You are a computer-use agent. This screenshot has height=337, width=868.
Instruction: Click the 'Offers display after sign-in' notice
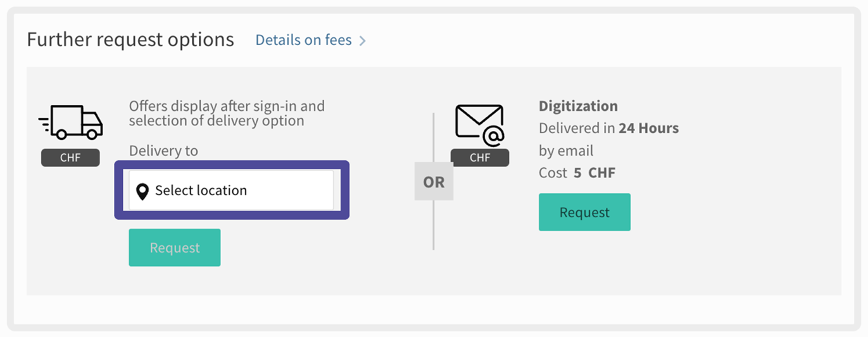pyautogui.click(x=226, y=113)
